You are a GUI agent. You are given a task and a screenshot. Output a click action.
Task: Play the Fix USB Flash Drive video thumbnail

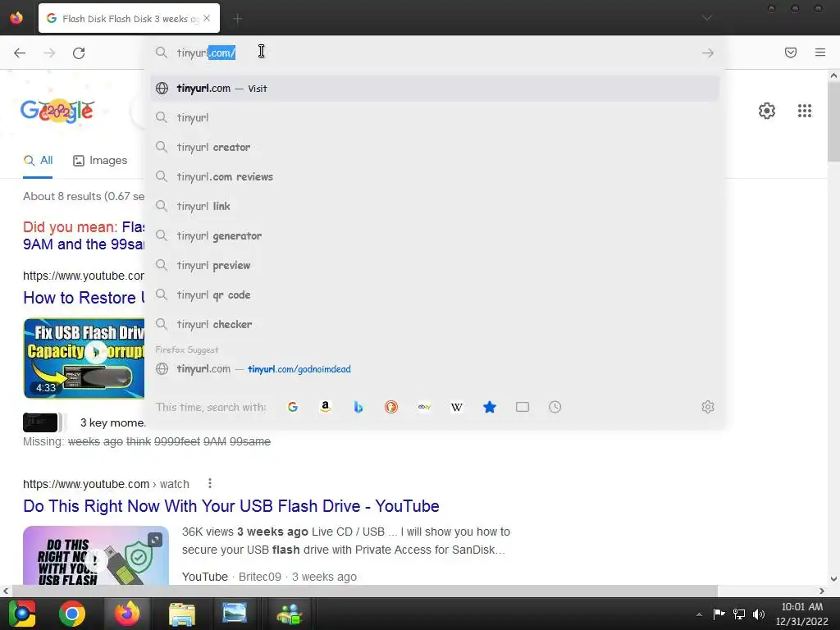point(84,358)
